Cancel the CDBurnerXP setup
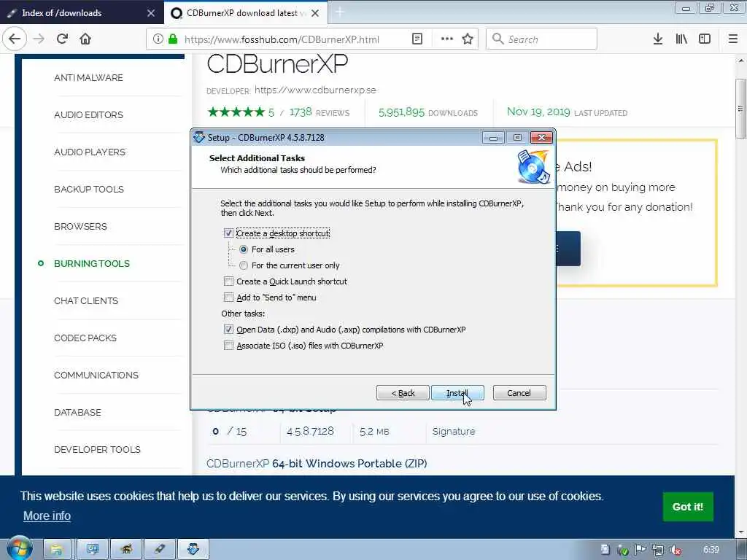The width and height of the screenshot is (747, 560). 519,393
